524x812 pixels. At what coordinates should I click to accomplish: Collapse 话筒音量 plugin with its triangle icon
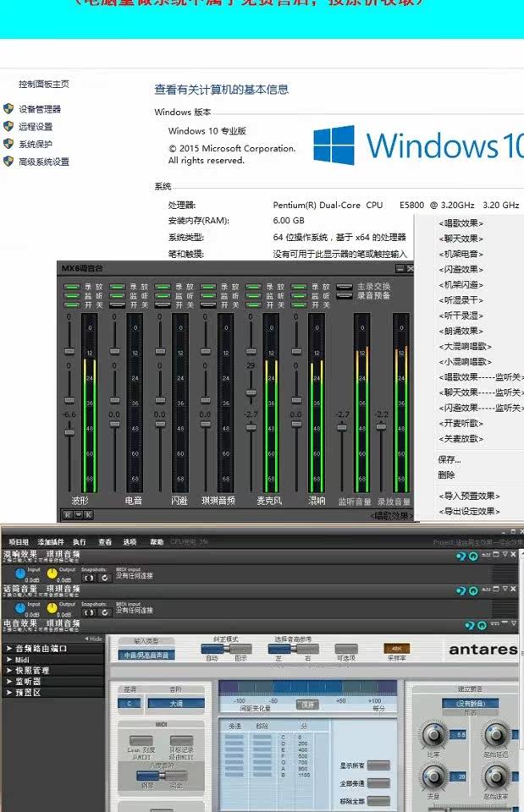pyautogui.click(x=505, y=590)
